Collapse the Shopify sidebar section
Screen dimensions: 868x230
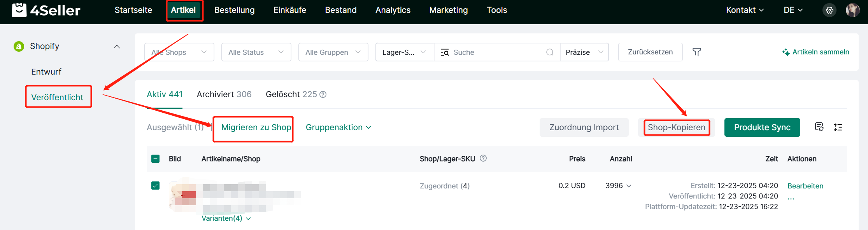(x=117, y=47)
